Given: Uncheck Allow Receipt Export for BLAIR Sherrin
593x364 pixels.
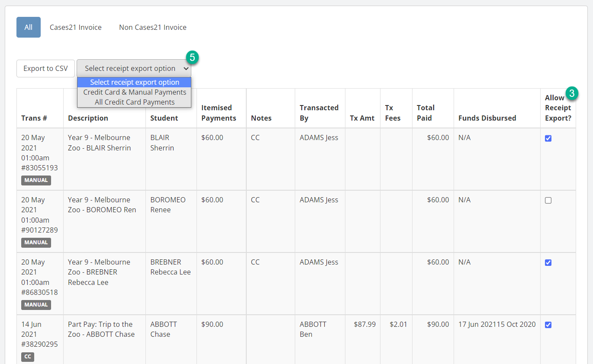Looking at the screenshot, I should 548,138.
